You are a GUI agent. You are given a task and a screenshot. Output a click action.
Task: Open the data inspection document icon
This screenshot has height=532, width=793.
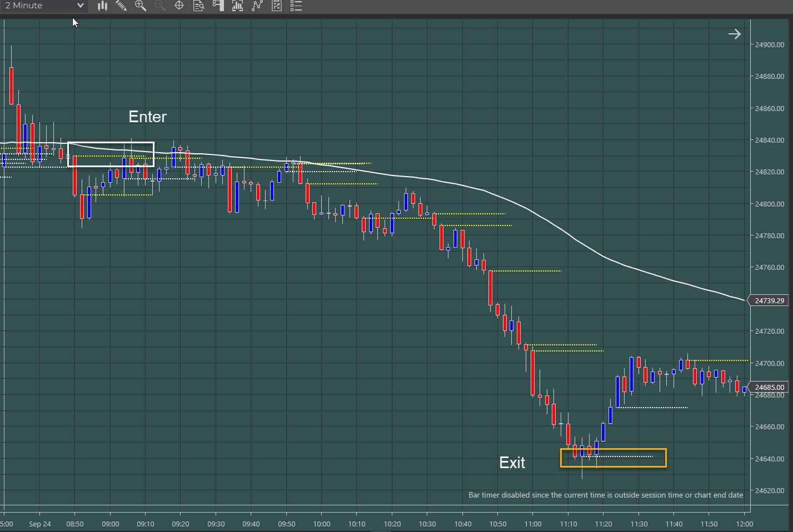[198, 6]
